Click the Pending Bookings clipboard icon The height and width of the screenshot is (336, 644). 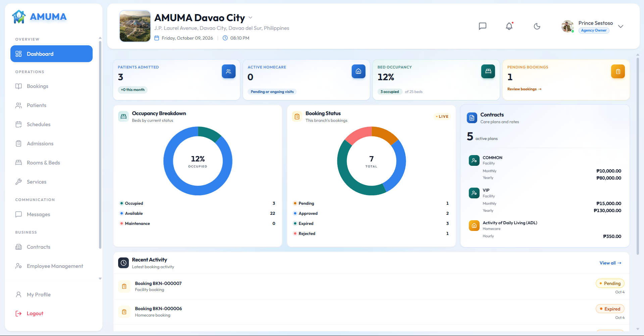pos(618,71)
